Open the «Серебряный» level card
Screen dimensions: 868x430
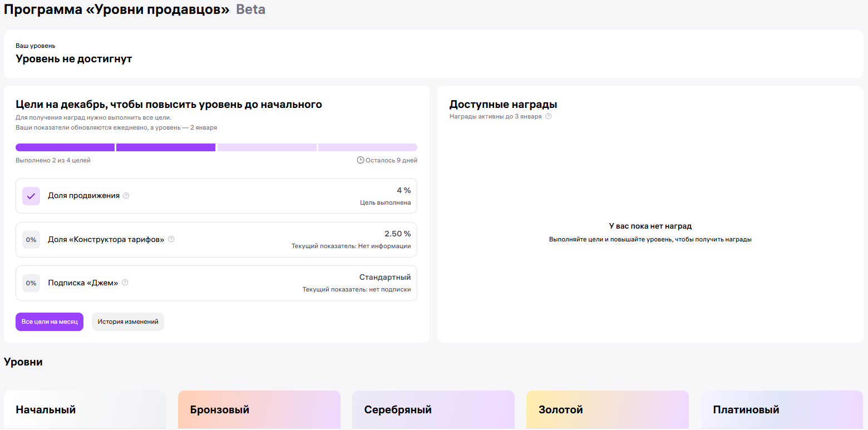pyautogui.click(x=433, y=410)
